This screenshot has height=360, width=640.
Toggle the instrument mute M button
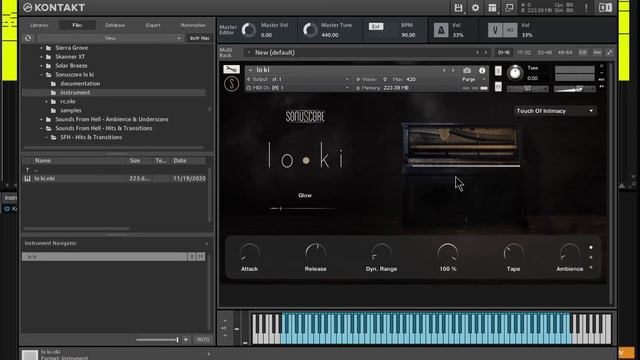pyautogui.click(x=498, y=87)
